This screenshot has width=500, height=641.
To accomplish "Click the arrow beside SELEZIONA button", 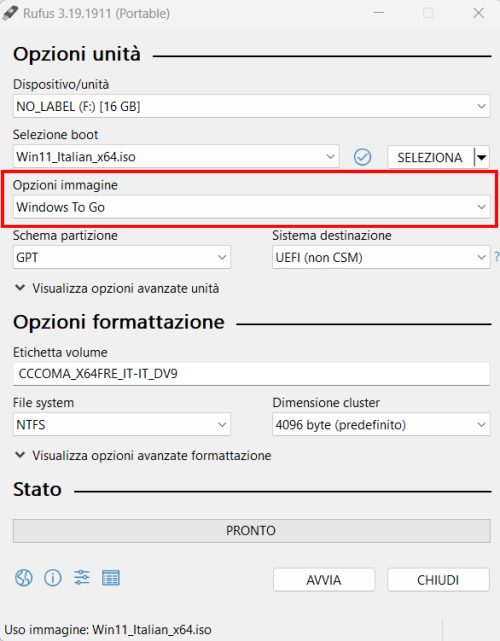I will click(x=482, y=157).
